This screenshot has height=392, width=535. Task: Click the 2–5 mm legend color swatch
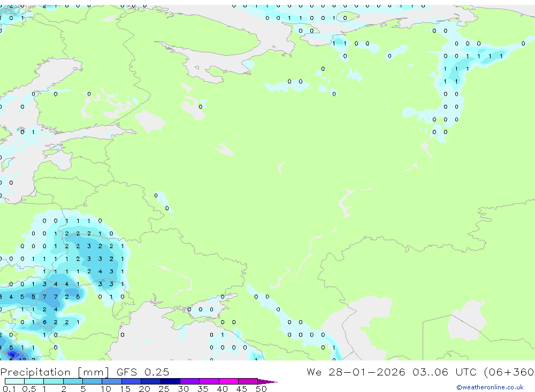tap(73, 381)
